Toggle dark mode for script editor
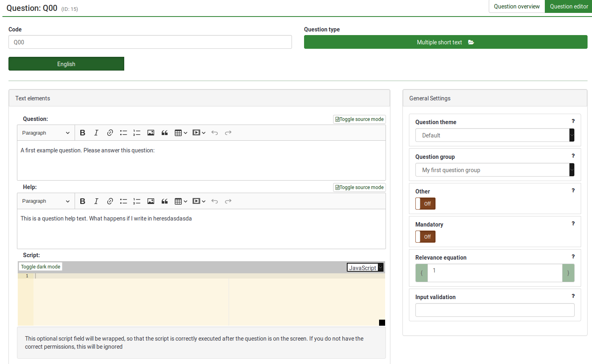Viewport: 592px width, 364px height. (40, 267)
